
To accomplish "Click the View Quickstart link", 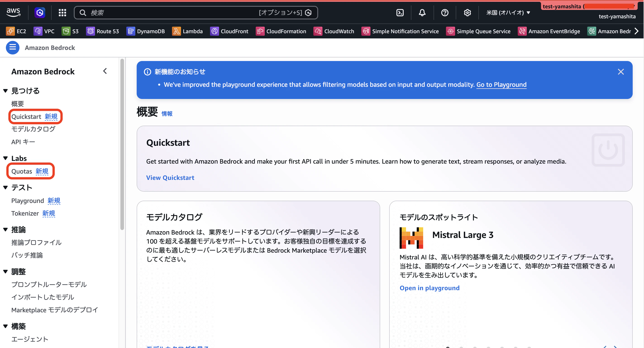I will (170, 177).
